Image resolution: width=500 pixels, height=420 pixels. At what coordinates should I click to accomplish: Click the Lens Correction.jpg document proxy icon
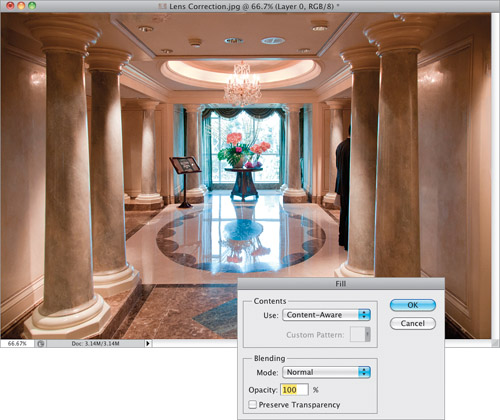pos(162,6)
